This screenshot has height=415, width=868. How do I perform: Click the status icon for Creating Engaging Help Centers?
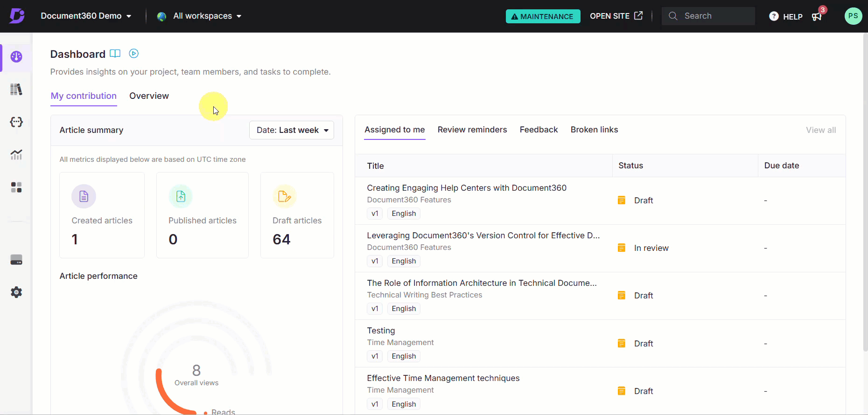click(622, 201)
